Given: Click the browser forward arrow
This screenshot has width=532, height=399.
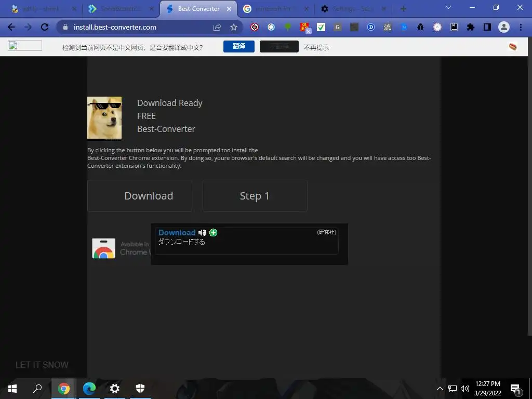Looking at the screenshot, I should click(28, 27).
